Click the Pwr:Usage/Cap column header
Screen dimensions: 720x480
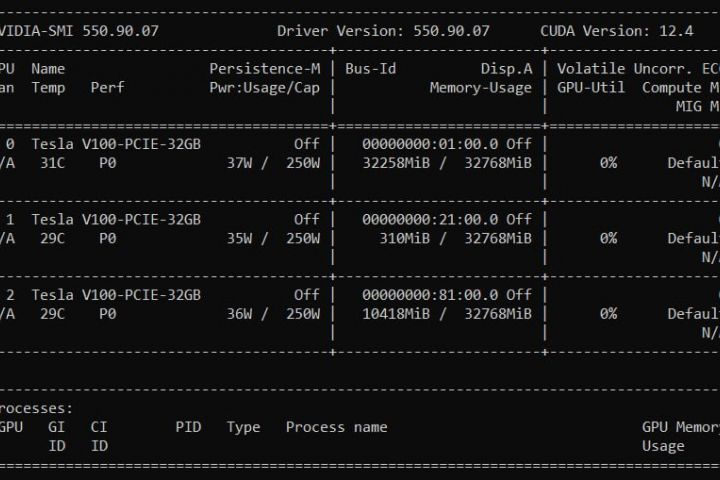tap(264, 87)
